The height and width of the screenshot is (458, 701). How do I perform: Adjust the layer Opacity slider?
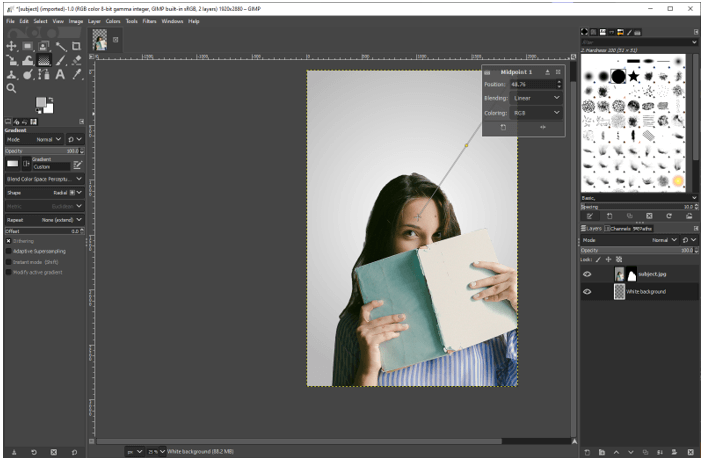coord(639,250)
